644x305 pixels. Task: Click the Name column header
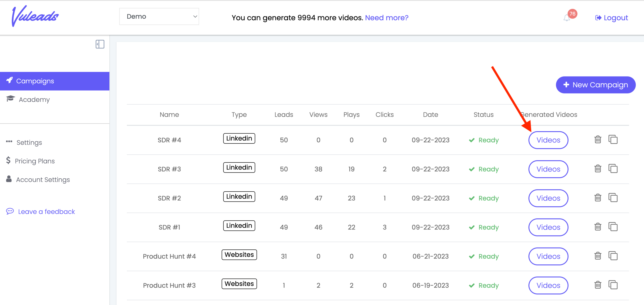pos(169,115)
